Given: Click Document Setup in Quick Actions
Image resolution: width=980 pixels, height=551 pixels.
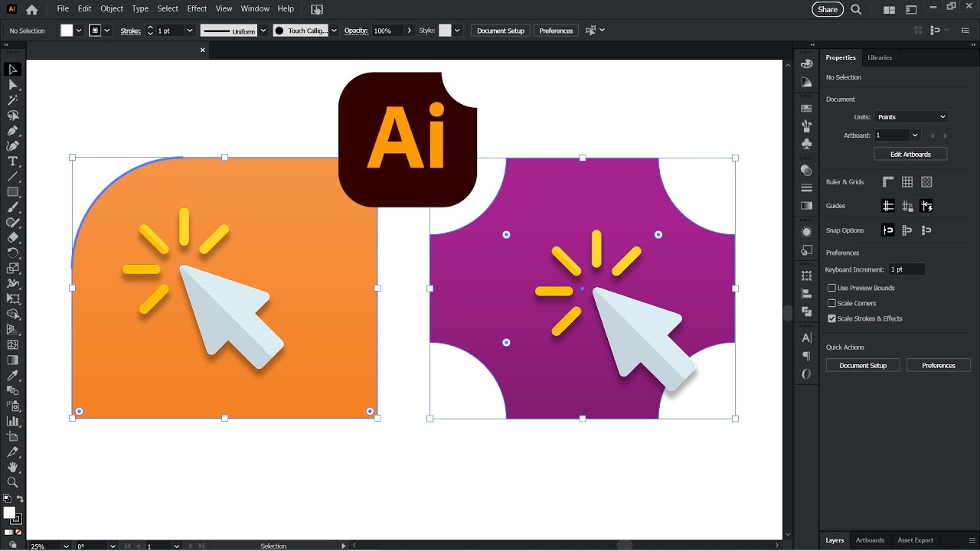Looking at the screenshot, I should coord(862,366).
